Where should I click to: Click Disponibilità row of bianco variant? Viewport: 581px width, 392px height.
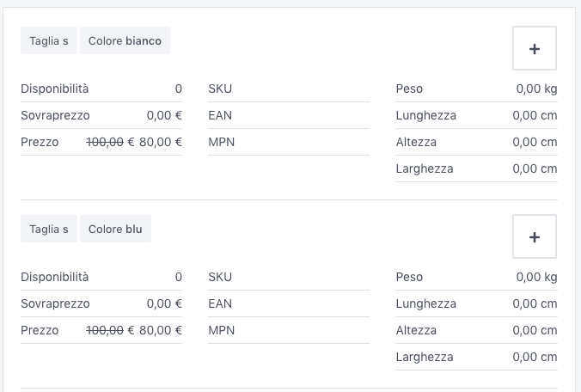(101, 89)
